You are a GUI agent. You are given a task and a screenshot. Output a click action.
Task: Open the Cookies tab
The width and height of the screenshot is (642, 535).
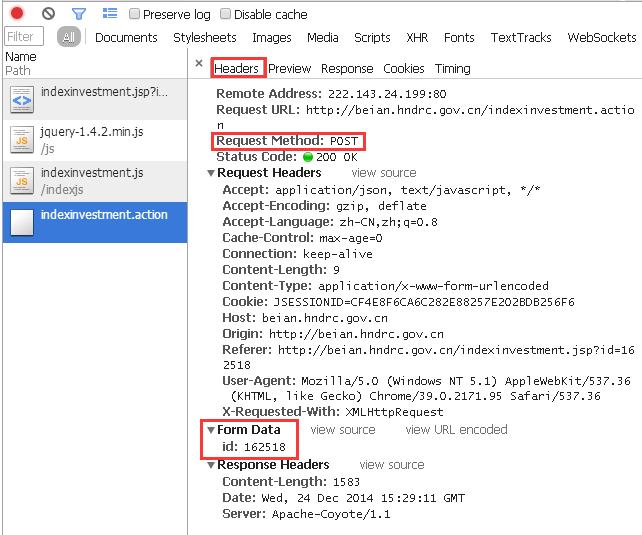(x=404, y=69)
